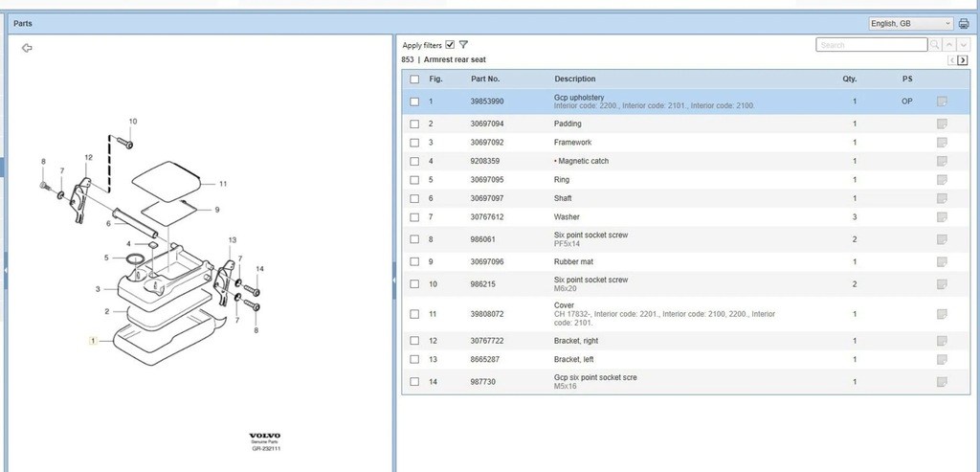980x472 pixels.
Task: Select the checkbox for Padding row
Action: coord(414,124)
